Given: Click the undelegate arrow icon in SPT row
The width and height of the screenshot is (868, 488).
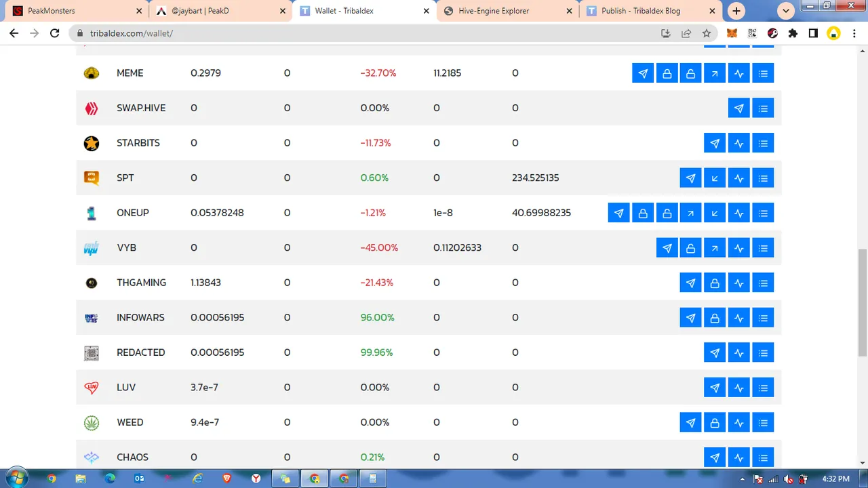Looking at the screenshot, I should click(x=715, y=178).
